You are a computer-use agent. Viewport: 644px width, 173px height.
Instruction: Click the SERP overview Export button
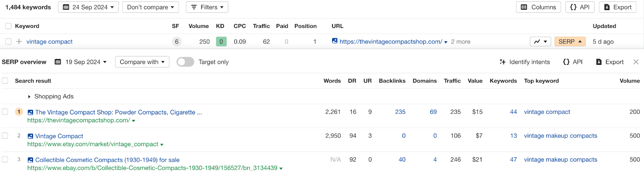[x=610, y=62]
